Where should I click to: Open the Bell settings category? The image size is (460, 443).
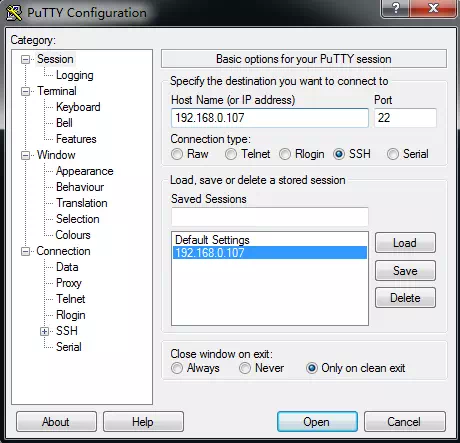[x=64, y=123]
